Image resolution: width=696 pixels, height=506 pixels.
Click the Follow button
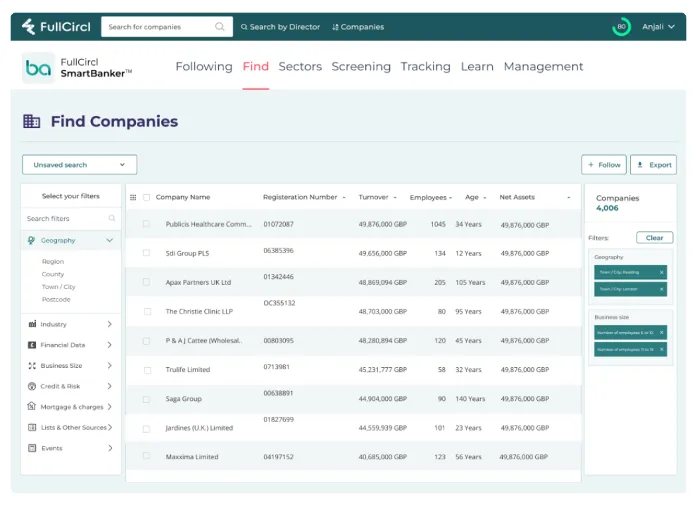604,165
